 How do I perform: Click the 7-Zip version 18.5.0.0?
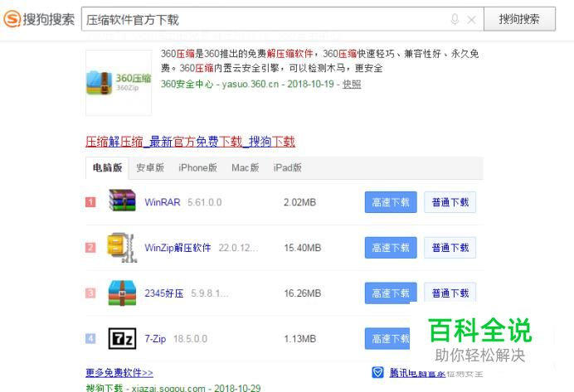point(190,339)
